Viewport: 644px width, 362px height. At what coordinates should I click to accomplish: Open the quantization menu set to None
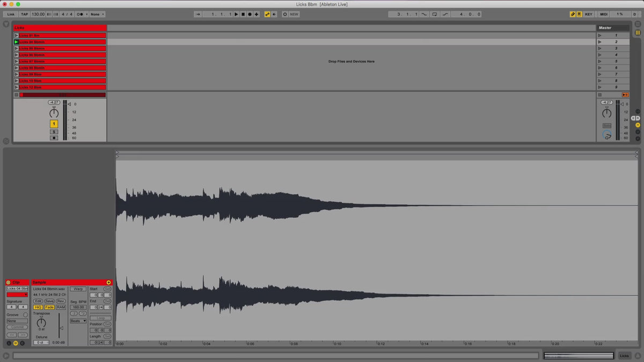[97, 14]
